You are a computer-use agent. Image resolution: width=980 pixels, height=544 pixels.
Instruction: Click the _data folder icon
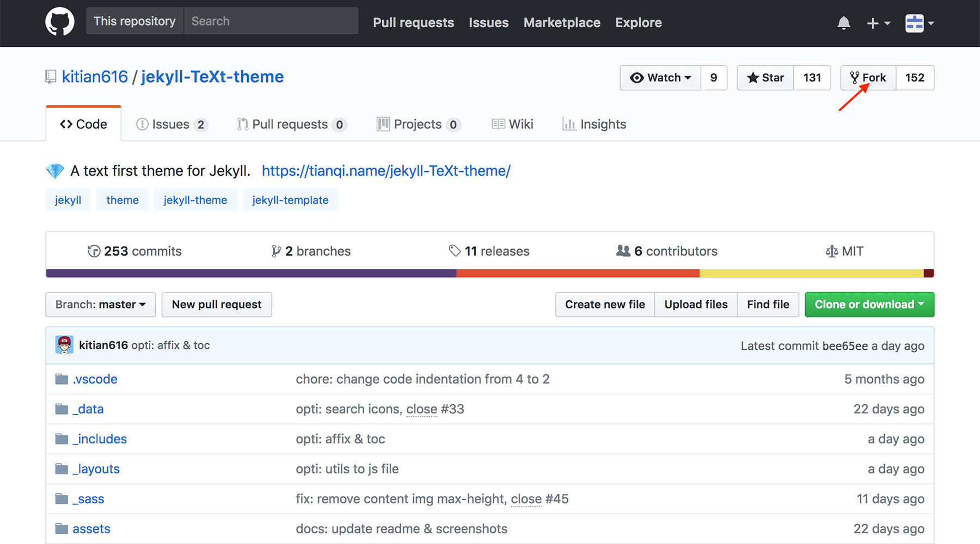point(62,409)
